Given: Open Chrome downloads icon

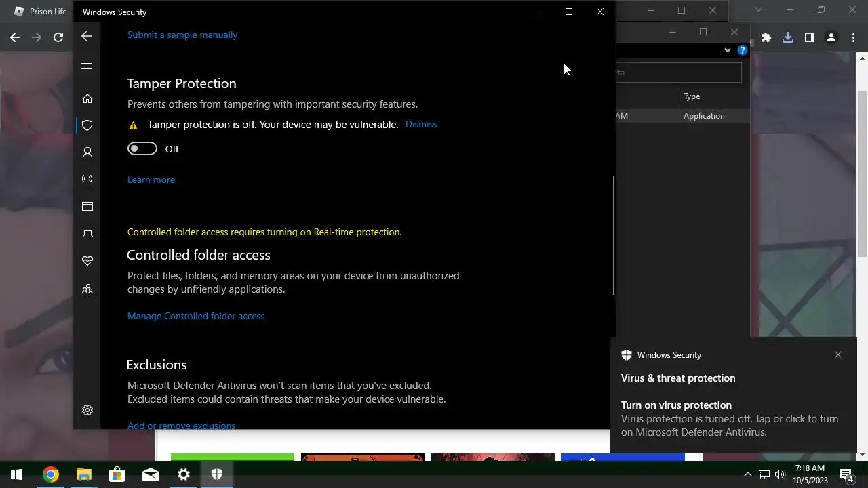Looking at the screenshot, I should pyautogui.click(x=788, y=38).
